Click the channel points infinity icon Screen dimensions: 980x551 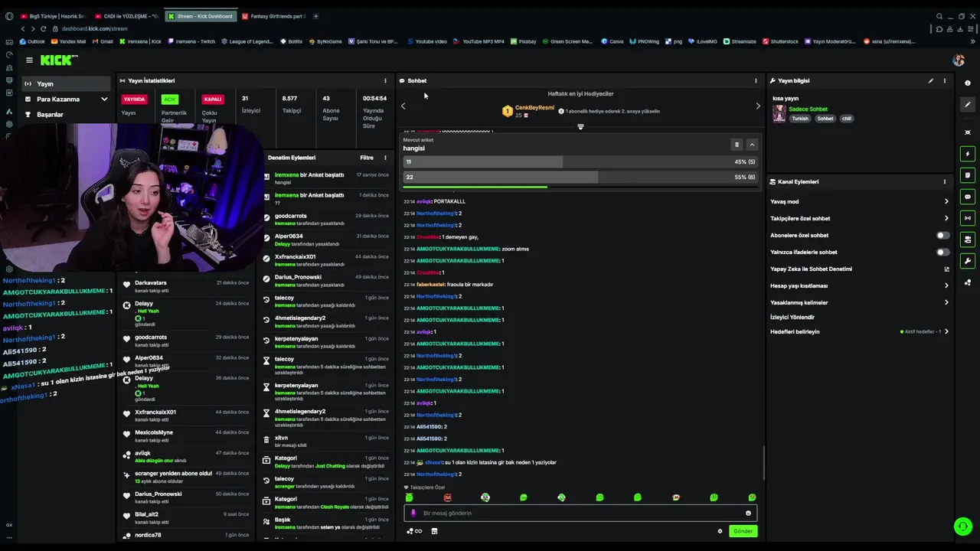(414, 531)
